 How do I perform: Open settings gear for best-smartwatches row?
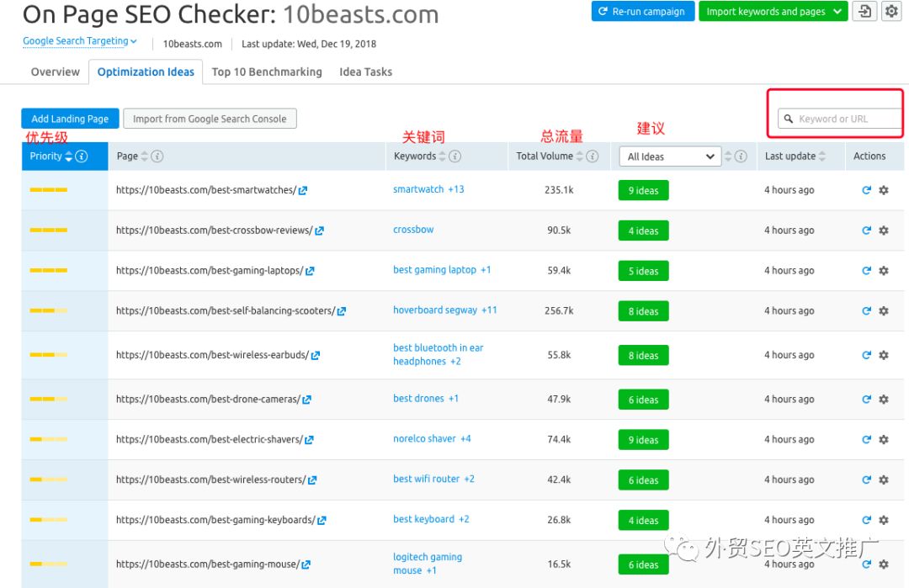(884, 190)
